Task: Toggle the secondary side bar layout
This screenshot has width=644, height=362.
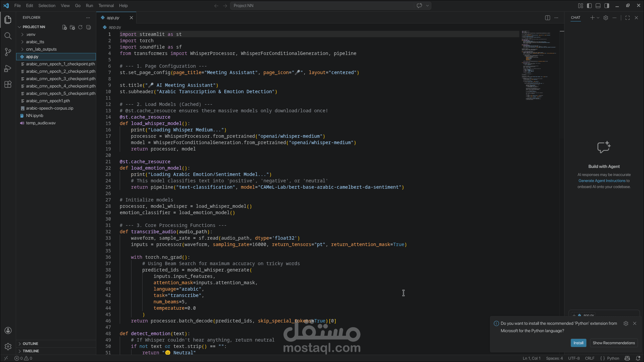Action: pos(607,6)
